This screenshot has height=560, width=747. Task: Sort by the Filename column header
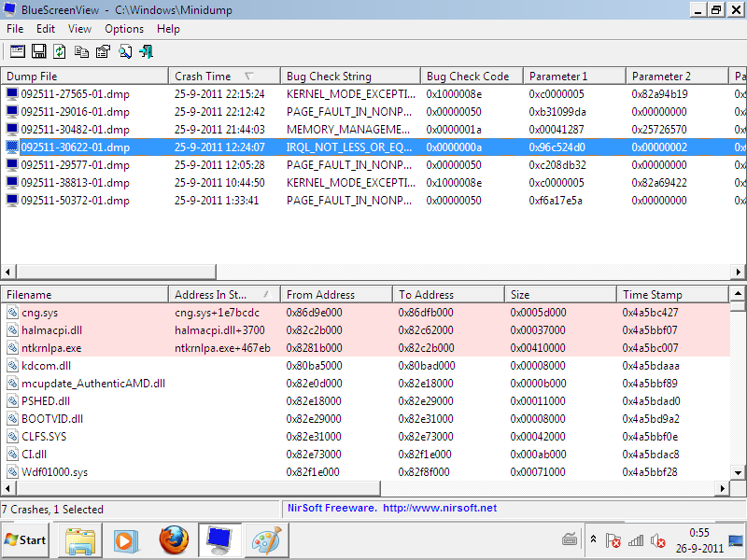(x=85, y=295)
